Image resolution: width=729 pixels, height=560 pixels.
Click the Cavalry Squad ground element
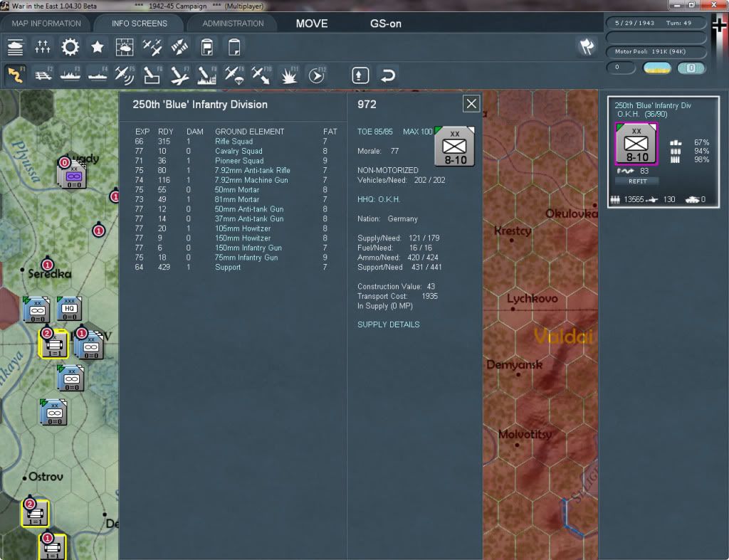coord(238,151)
